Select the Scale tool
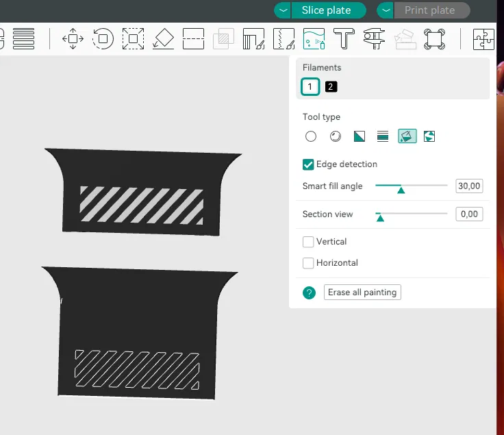The width and height of the screenshot is (504, 435). (133, 39)
